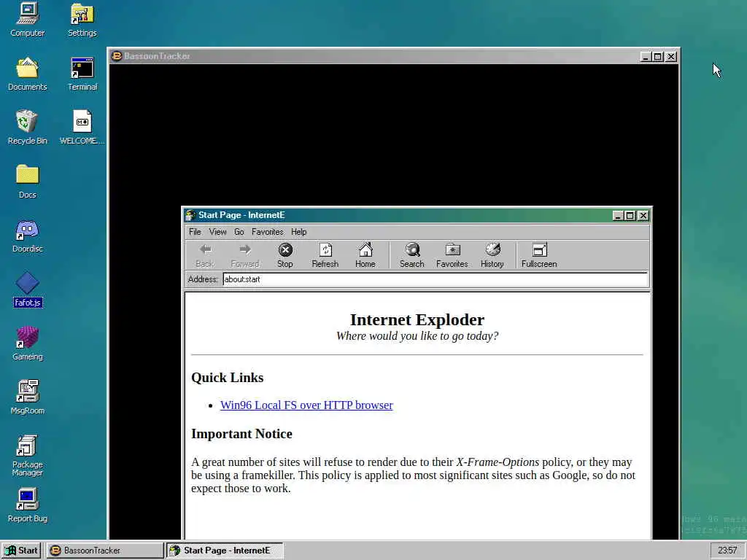Open History in InternetE toolbar
This screenshot has width=747, height=560.
(x=492, y=256)
